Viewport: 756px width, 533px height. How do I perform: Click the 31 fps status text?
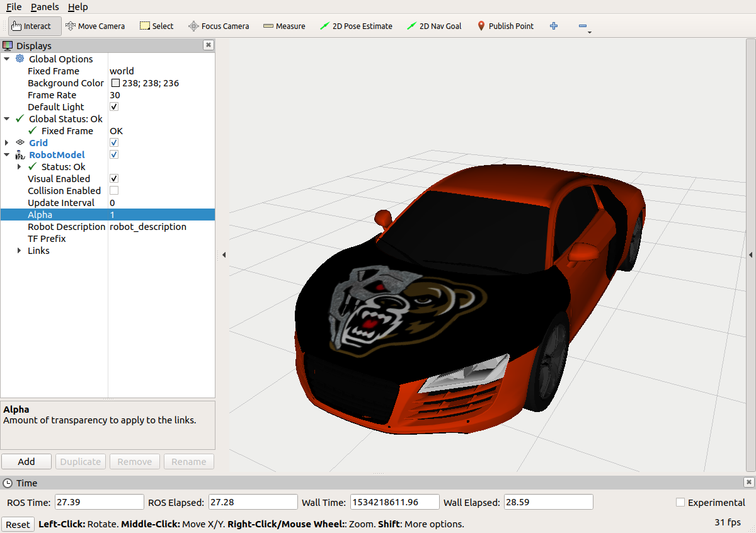(728, 522)
